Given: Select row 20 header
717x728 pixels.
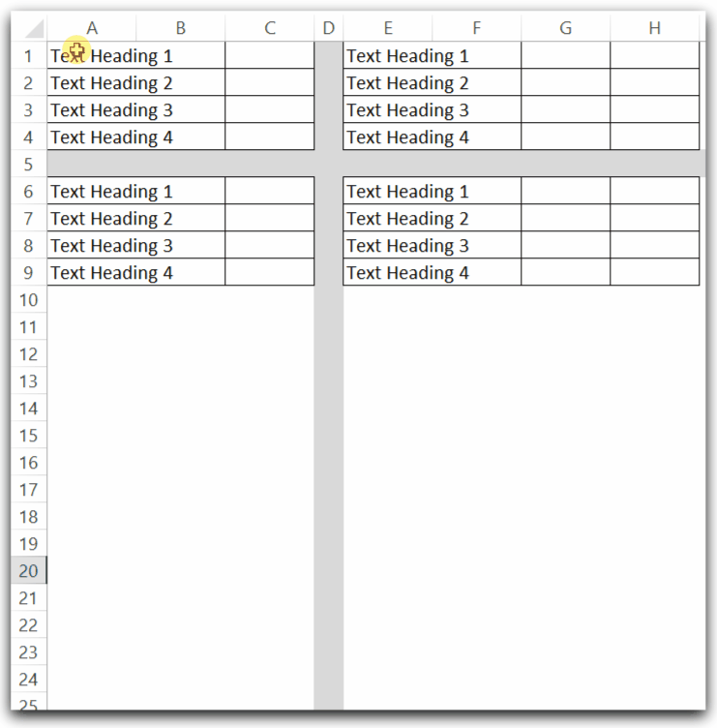Looking at the screenshot, I should [x=28, y=570].
